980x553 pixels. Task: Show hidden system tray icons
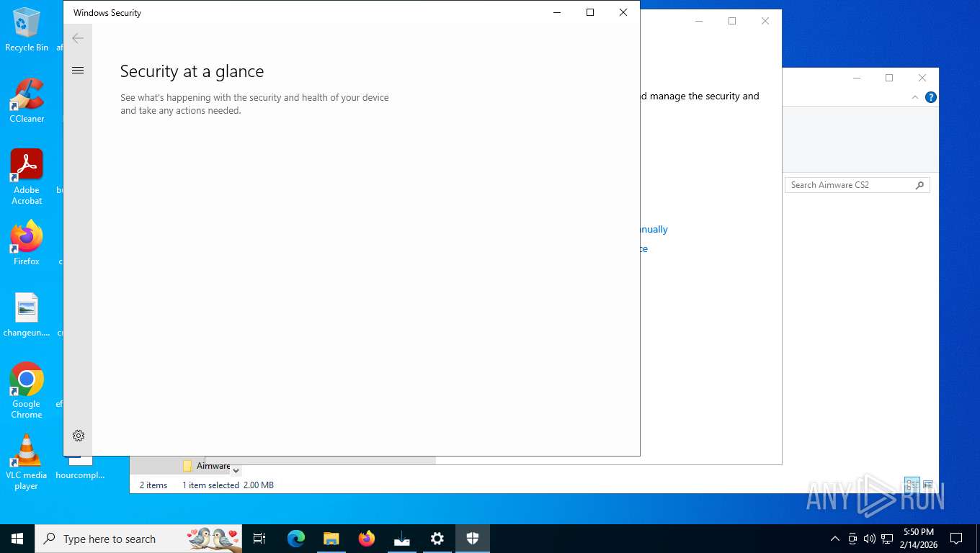[835, 539]
